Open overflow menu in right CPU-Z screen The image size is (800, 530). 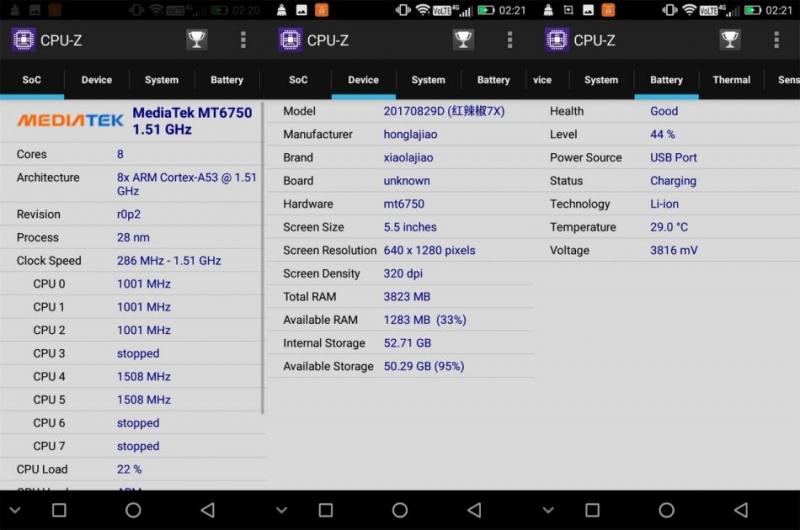776,40
